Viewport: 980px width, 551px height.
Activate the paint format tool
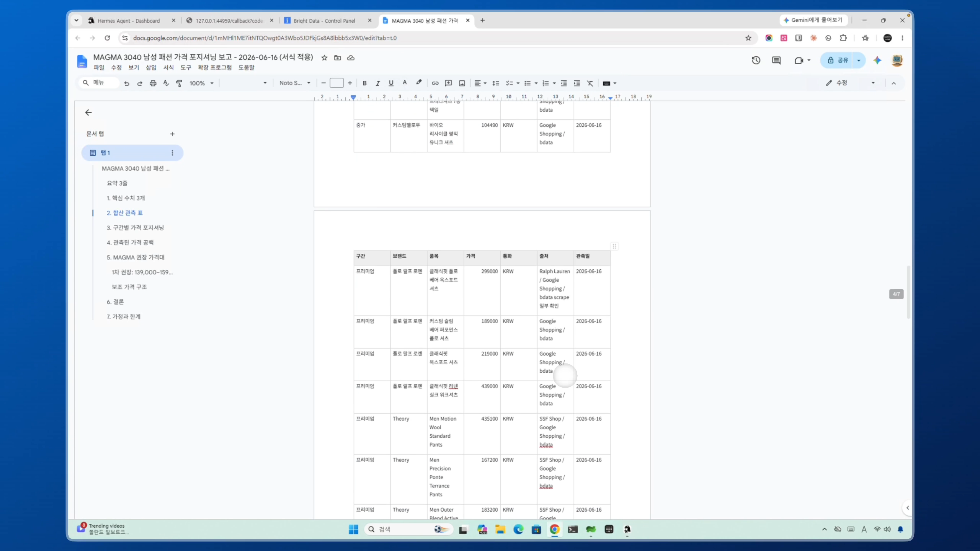tap(179, 83)
